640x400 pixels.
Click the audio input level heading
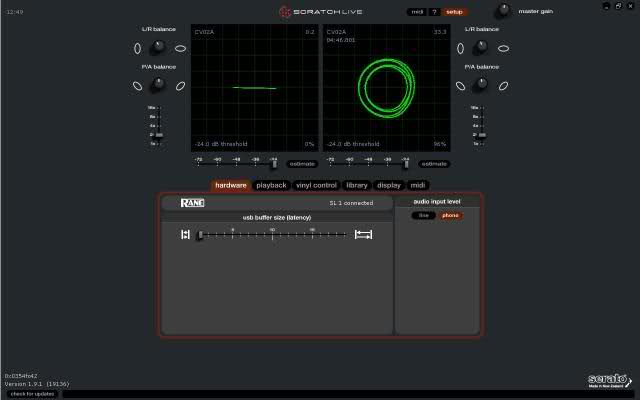point(437,201)
